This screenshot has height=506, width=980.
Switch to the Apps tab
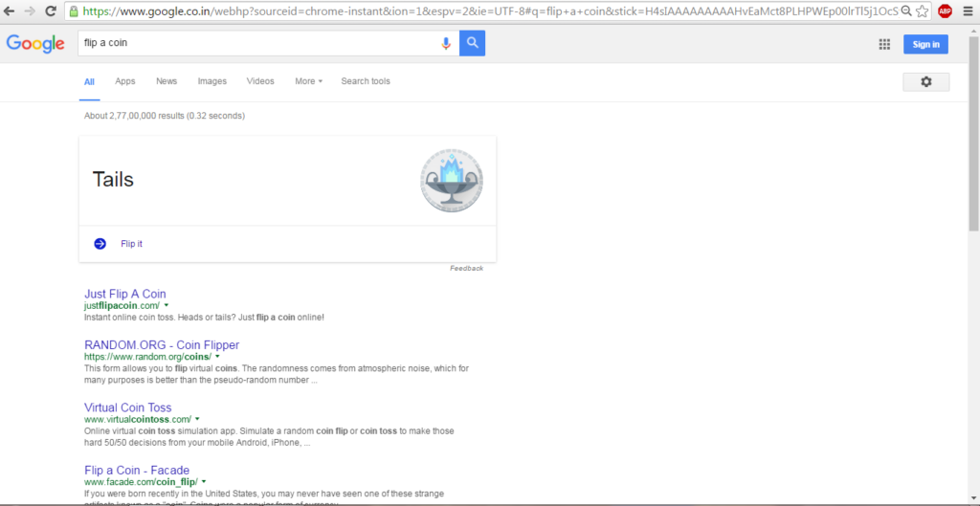pyautogui.click(x=125, y=81)
